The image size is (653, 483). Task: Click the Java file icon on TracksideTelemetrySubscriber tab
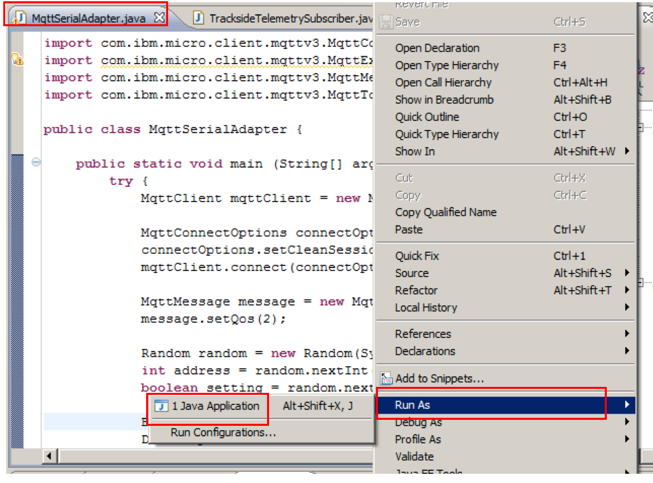click(199, 18)
